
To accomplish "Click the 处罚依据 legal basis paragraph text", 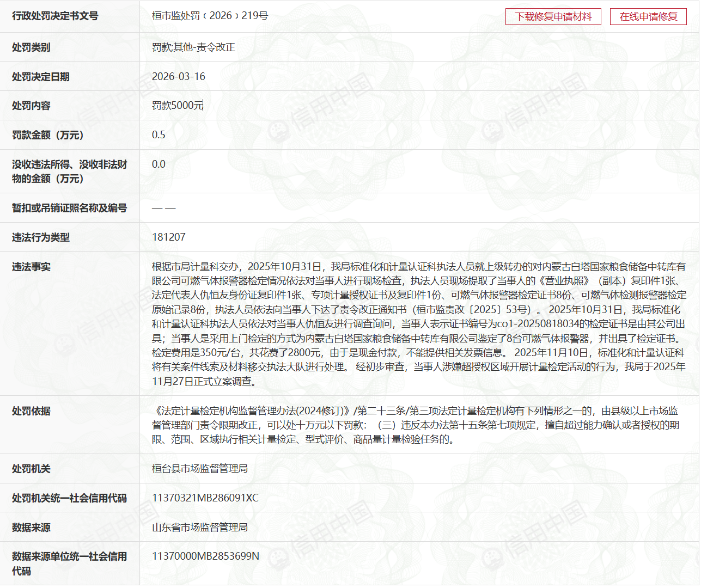I will point(415,425).
